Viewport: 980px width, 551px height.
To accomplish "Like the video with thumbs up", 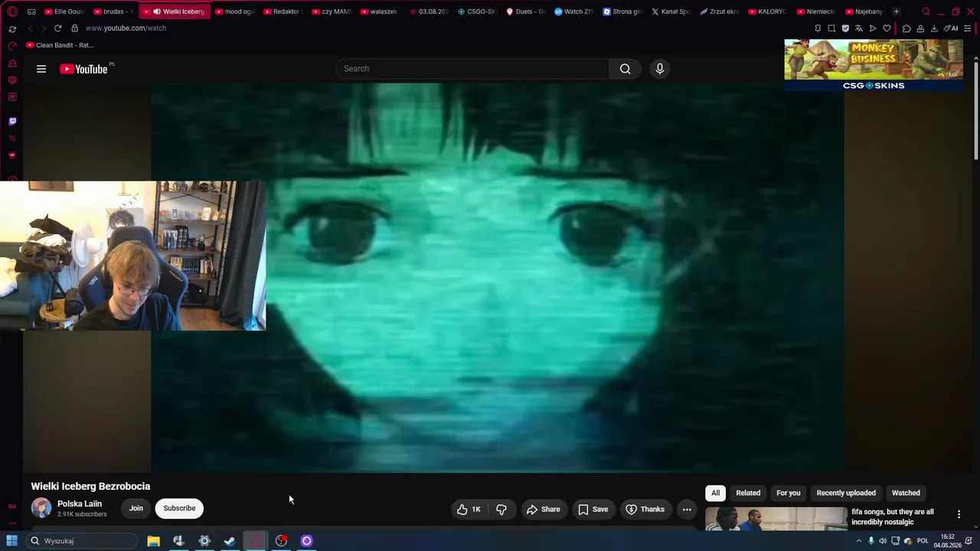I will pyautogui.click(x=469, y=510).
